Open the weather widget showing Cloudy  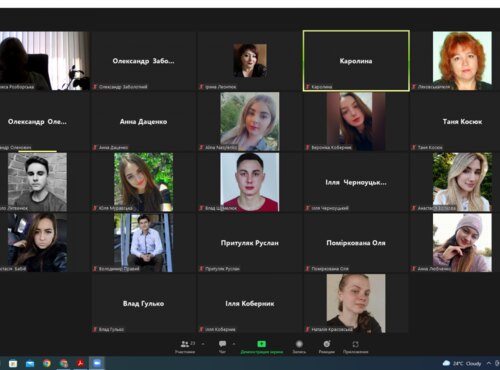462,363
